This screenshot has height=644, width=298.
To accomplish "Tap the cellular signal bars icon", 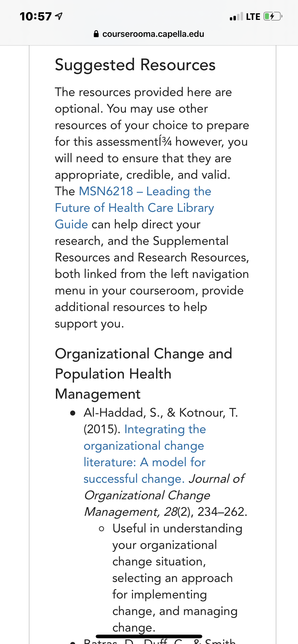I will (236, 17).
